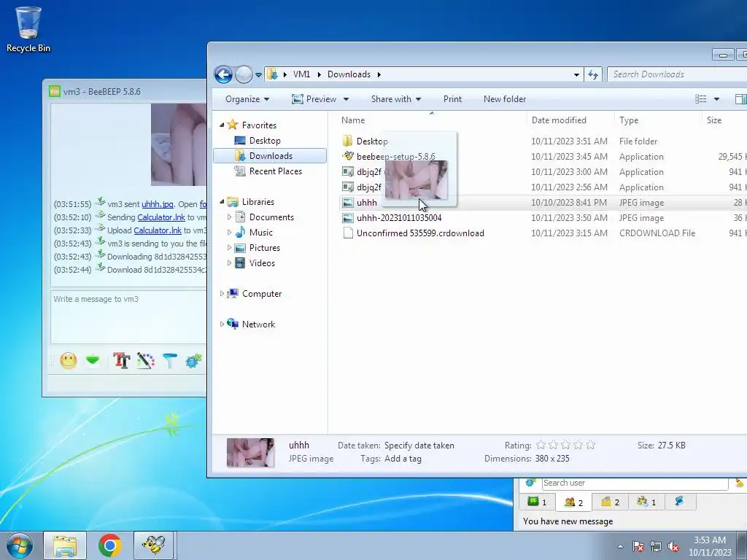Switch to BeeBEEP users tab showing 2
The width and height of the screenshot is (747, 560).
[573, 502]
